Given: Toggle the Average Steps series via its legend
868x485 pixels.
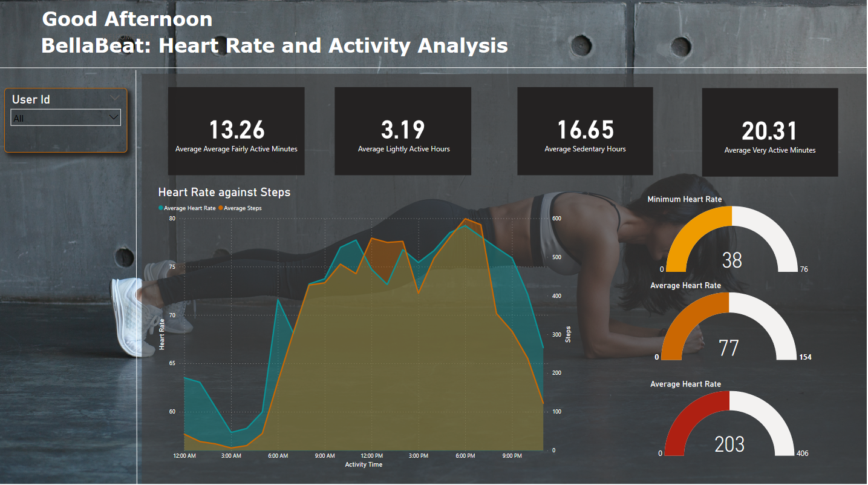Looking at the screenshot, I should [x=244, y=208].
